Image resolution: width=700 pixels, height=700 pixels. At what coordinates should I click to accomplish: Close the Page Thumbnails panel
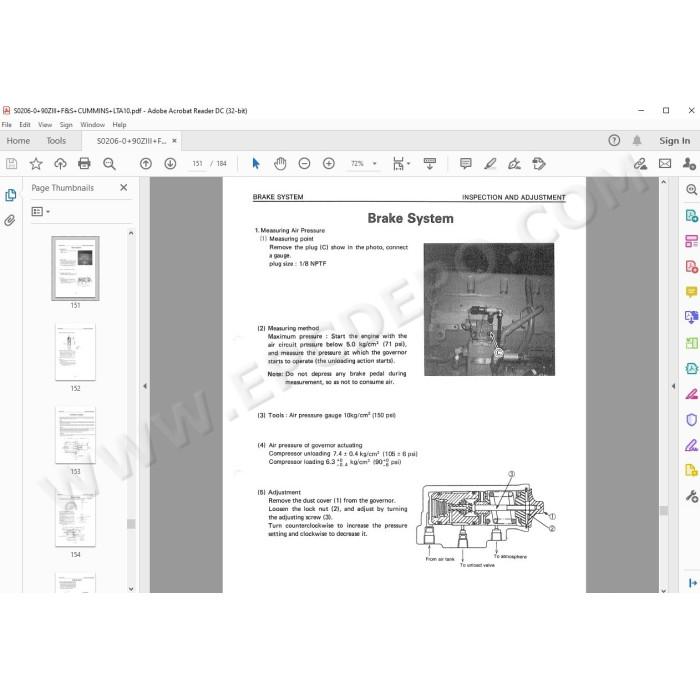click(x=124, y=188)
